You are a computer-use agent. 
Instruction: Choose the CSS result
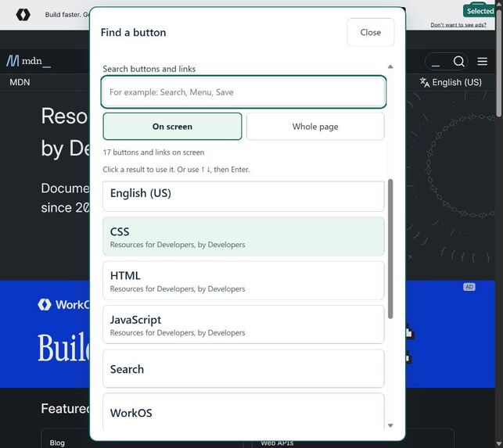click(x=243, y=236)
